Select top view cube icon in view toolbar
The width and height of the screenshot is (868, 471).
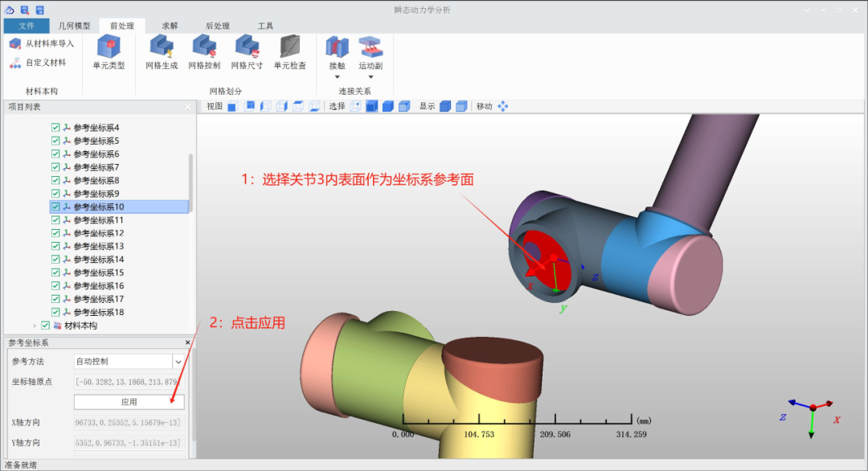pyautogui.click(x=298, y=106)
